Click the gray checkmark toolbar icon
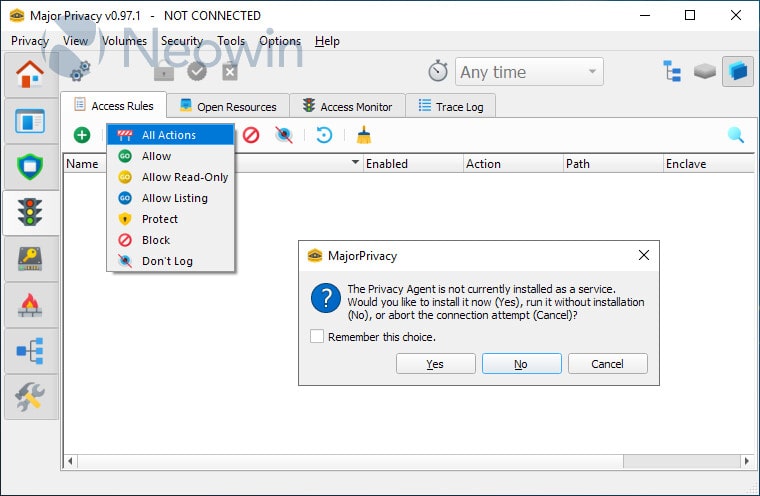The width and height of the screenshot is (760, 496). 197,72
